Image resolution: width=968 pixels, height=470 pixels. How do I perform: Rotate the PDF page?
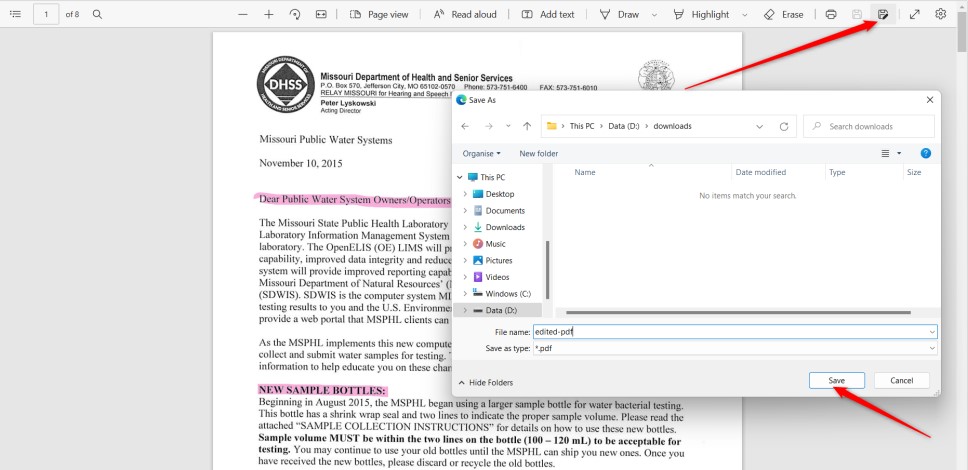pyautogui.click(x=295, y=14)
